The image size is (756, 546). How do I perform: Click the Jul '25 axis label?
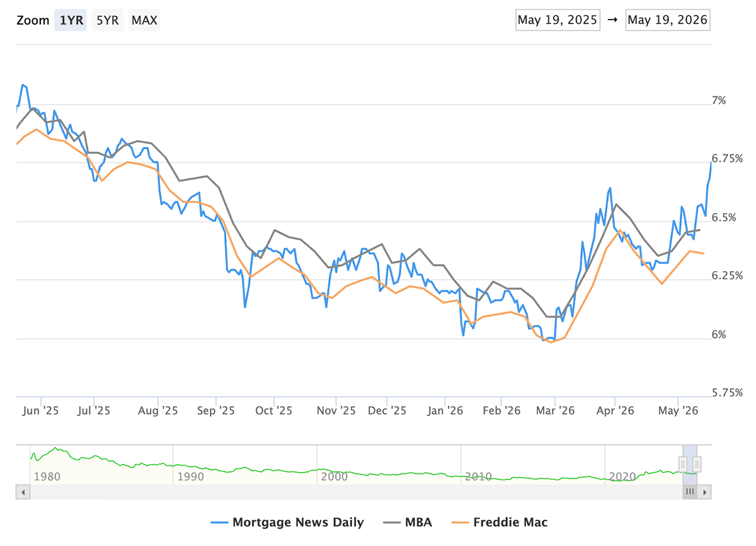click(x=93, y=410)
